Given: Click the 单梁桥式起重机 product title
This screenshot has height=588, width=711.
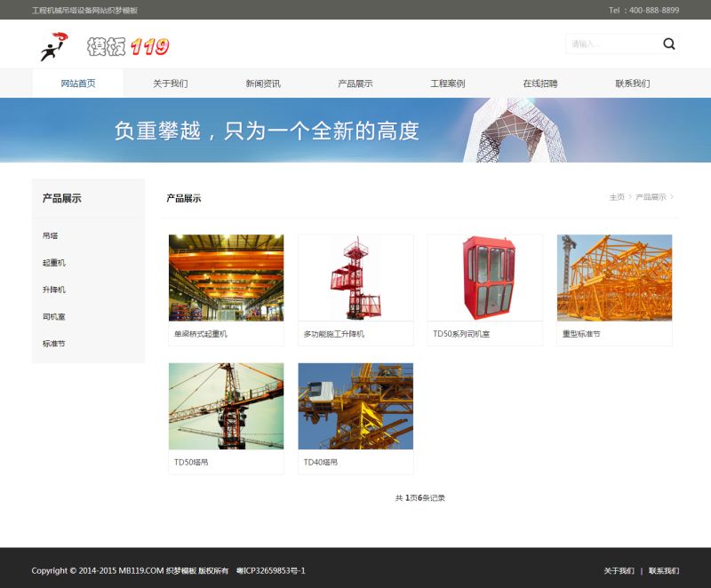Looking at the screenshot, I should (201, 334).
